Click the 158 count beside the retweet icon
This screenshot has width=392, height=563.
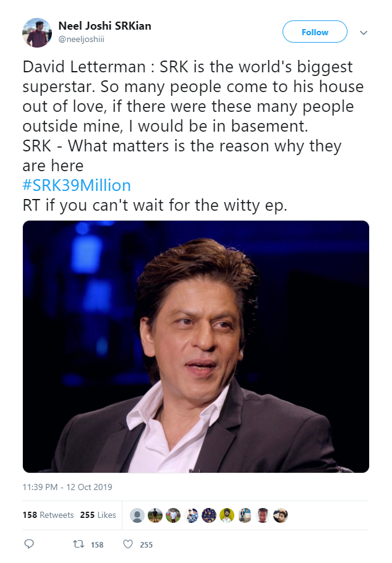pos(98,544)
